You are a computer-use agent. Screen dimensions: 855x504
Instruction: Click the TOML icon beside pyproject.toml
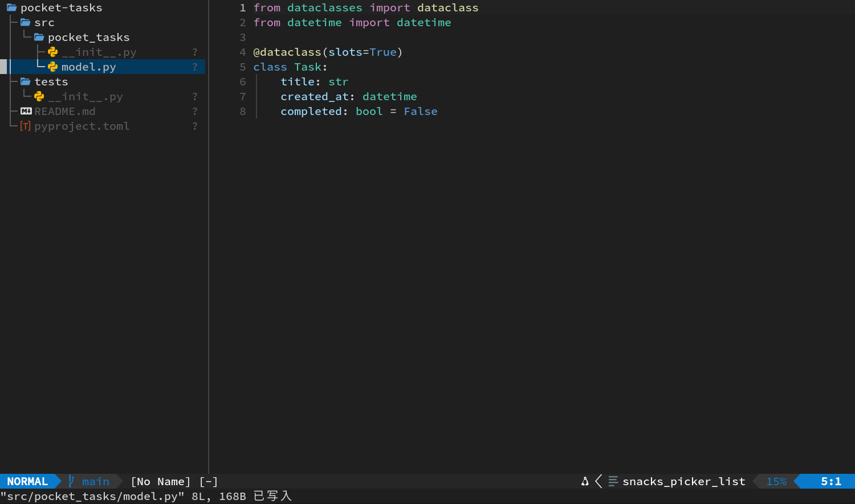(25, 126)
